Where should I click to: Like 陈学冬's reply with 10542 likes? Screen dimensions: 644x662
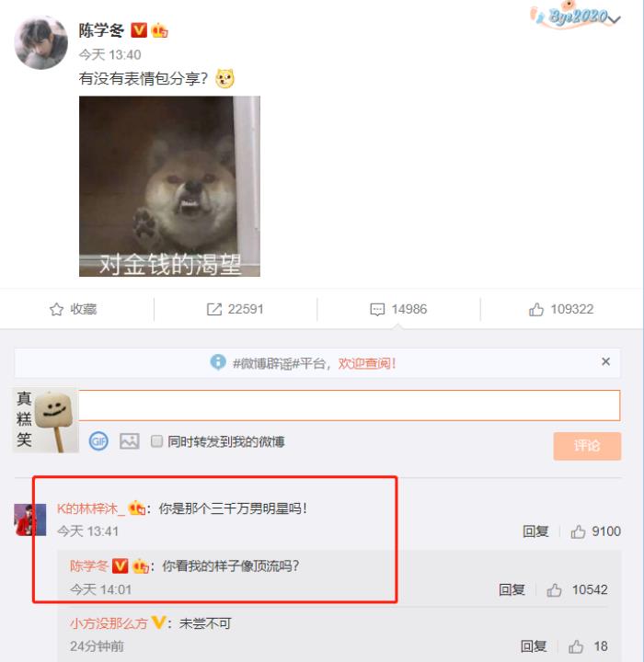554,589
